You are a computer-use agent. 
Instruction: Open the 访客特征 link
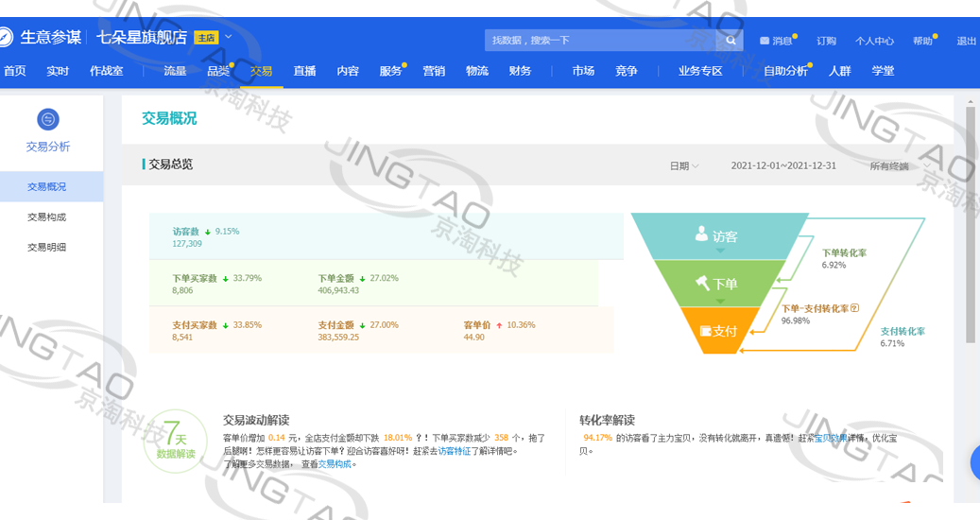(454, 451)
